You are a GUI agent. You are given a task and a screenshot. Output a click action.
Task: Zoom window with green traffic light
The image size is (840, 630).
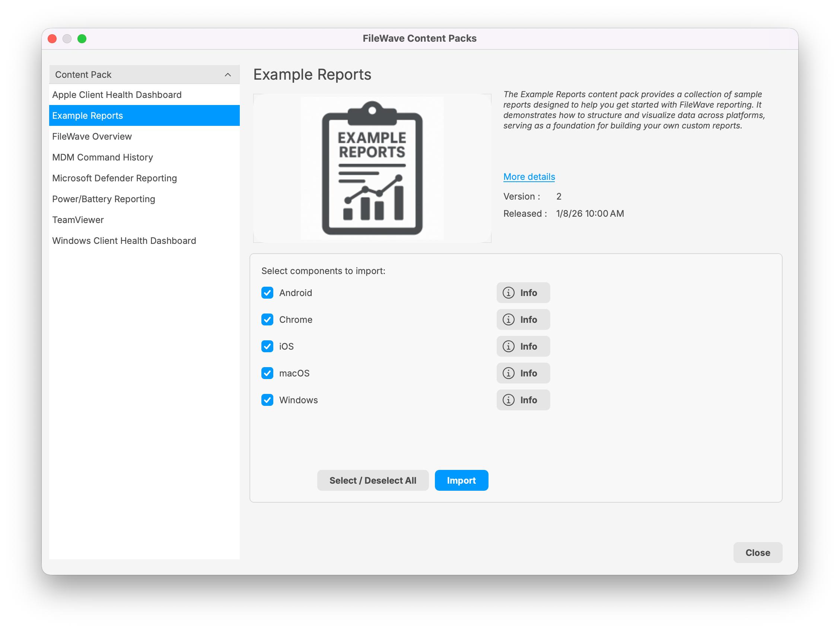point(82,39)
